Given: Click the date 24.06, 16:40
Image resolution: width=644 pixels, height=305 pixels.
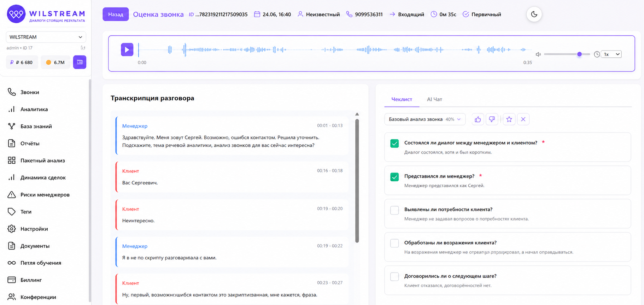Looking at the screenshot, I should 277,14.
